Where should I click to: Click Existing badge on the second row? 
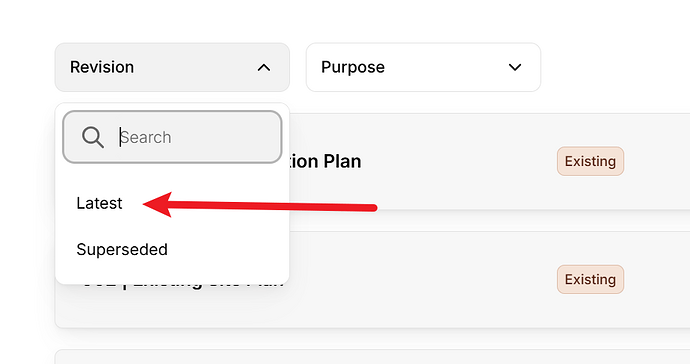590,279
